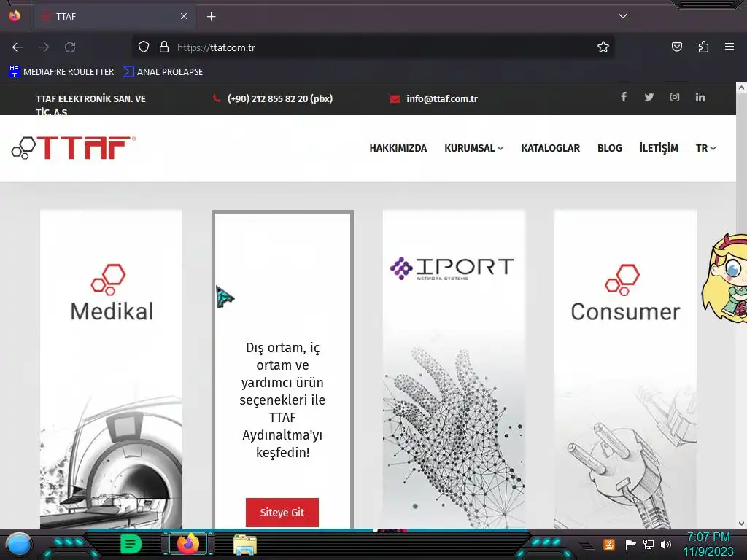Open the Firefox hamburger menu

click(729, 47)
